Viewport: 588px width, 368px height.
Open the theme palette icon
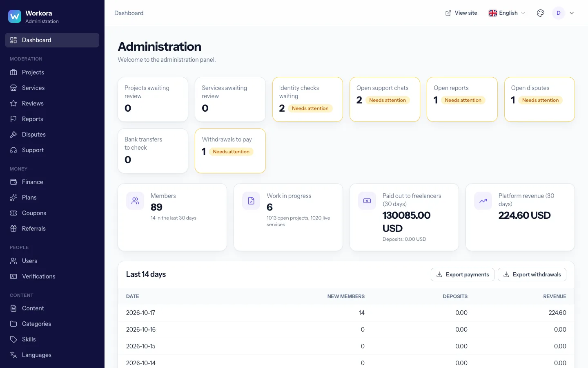pyautogui.click(x=541, y=13)
